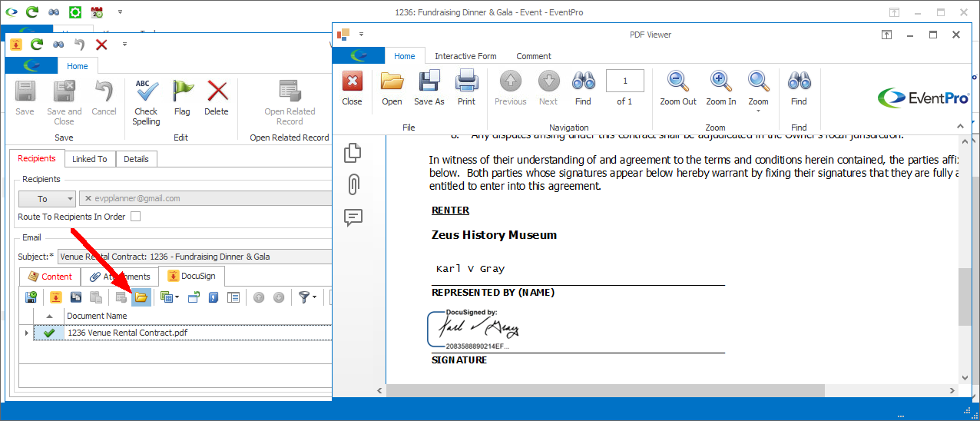Image resolution: width=980 pixels, height=421 pixels.
Task: Click the column list panel icon in the DocuSign toolbar
Action: pos(233,297)
